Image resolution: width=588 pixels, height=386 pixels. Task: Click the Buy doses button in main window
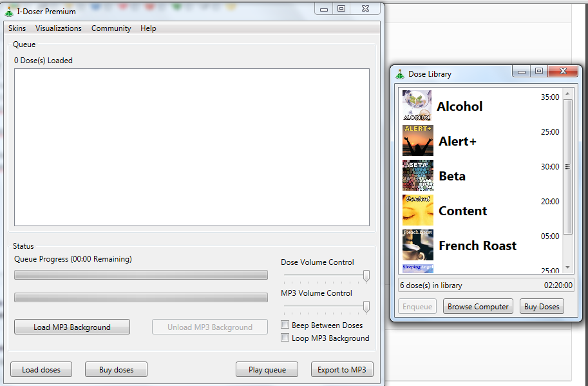pos(117,369)
